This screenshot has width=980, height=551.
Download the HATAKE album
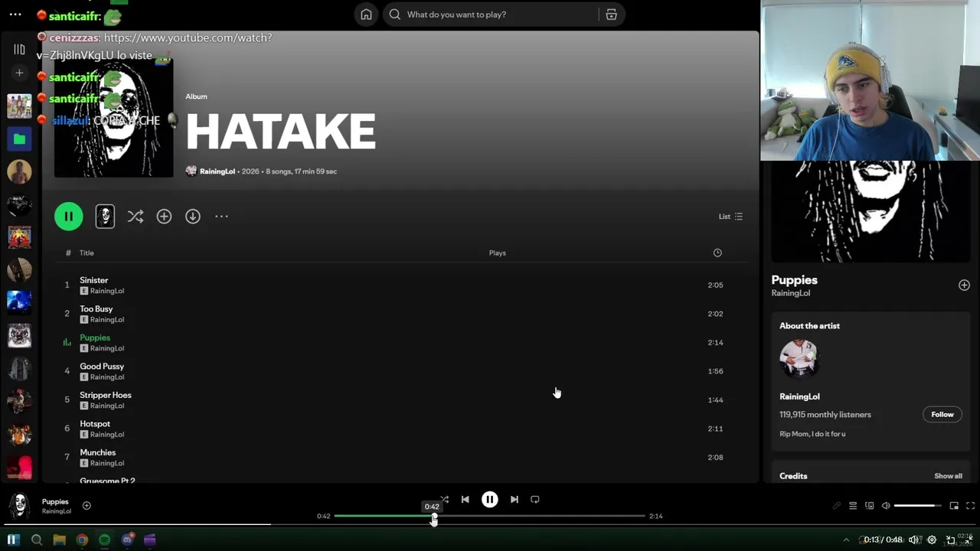(x=193, y=217)
